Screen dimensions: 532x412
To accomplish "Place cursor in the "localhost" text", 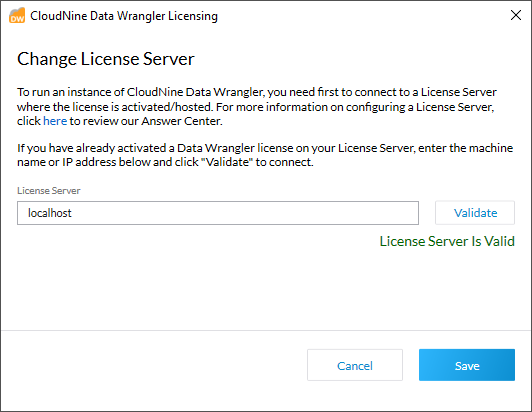I will 50,213.
